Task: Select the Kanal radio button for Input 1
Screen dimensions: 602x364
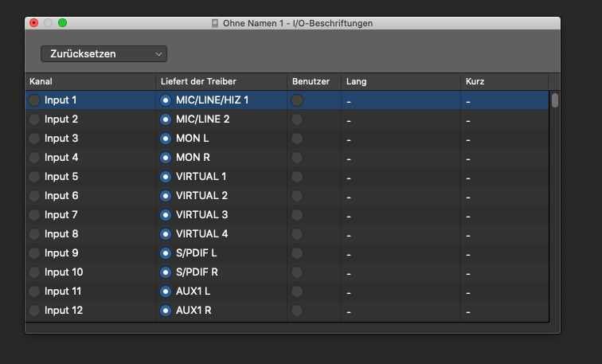Action: point(34,100)
